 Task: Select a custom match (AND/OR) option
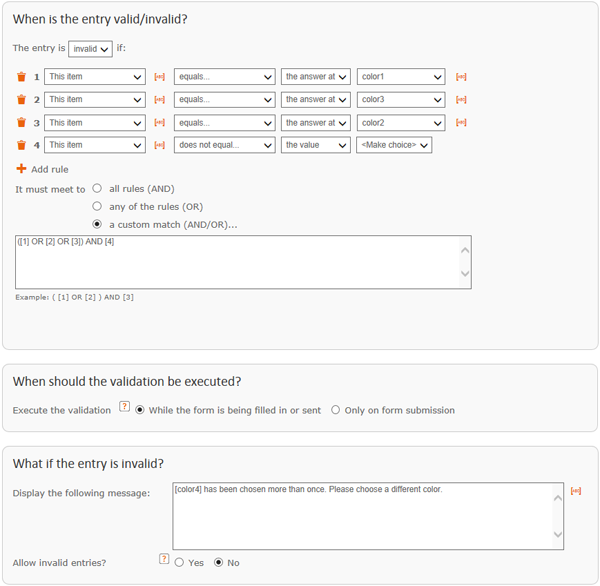tap(97, 224)
